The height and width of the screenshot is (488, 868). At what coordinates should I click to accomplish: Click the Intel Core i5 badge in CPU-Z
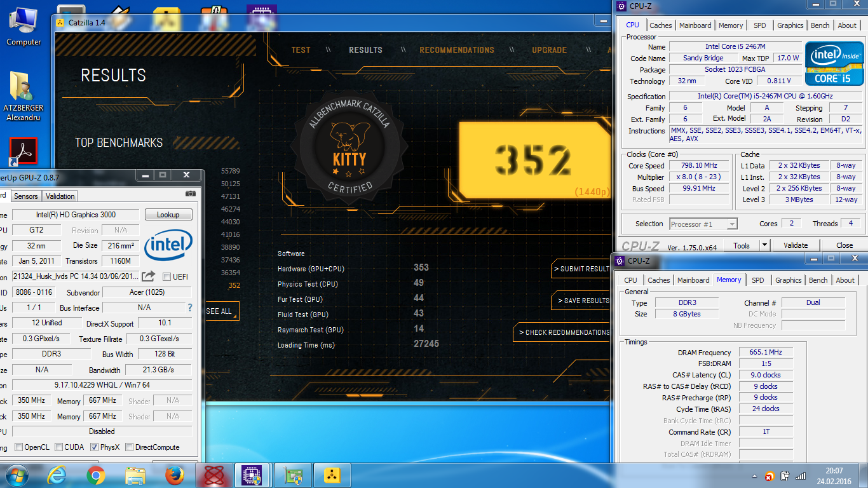coord(834,64)
